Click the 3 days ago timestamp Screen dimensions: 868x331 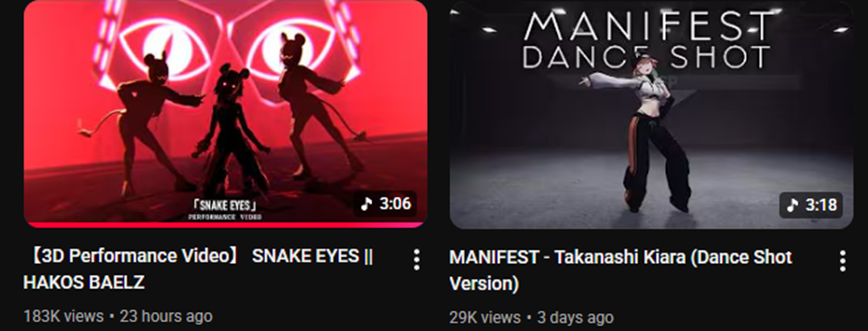click(575, 317)
